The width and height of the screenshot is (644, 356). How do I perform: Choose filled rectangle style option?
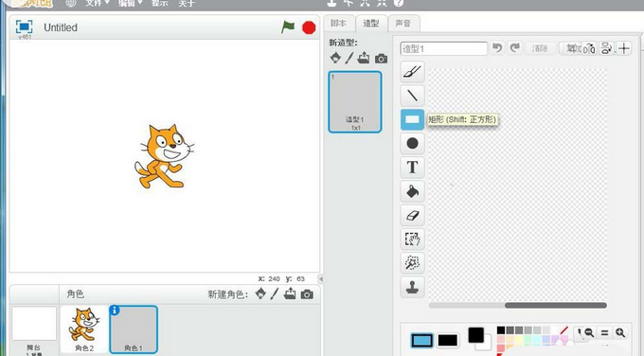point(448,341)
